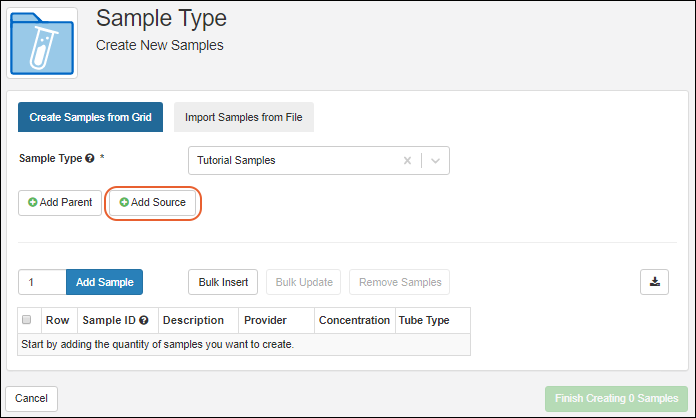The height and width of the screenshot is (418, 696).
Task: Click the blue Add Sample button
Action: pos(105,282)
